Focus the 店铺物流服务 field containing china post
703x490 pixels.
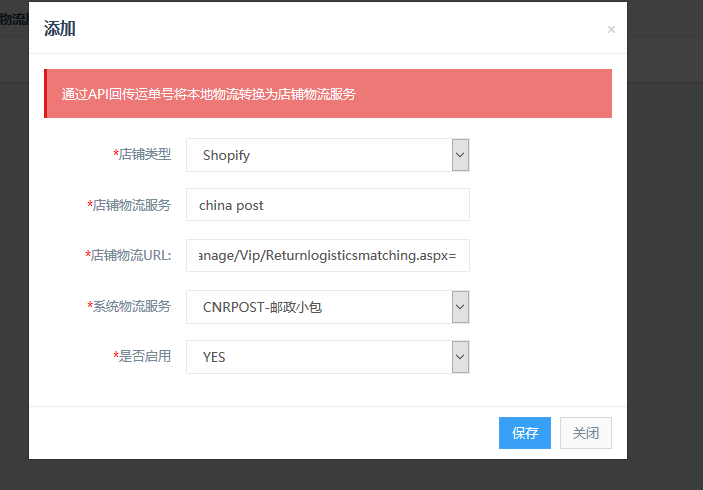pos(328,205)
